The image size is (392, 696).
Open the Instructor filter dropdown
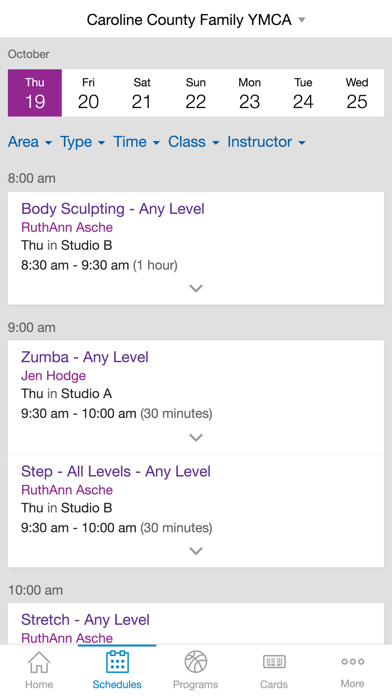266,142
